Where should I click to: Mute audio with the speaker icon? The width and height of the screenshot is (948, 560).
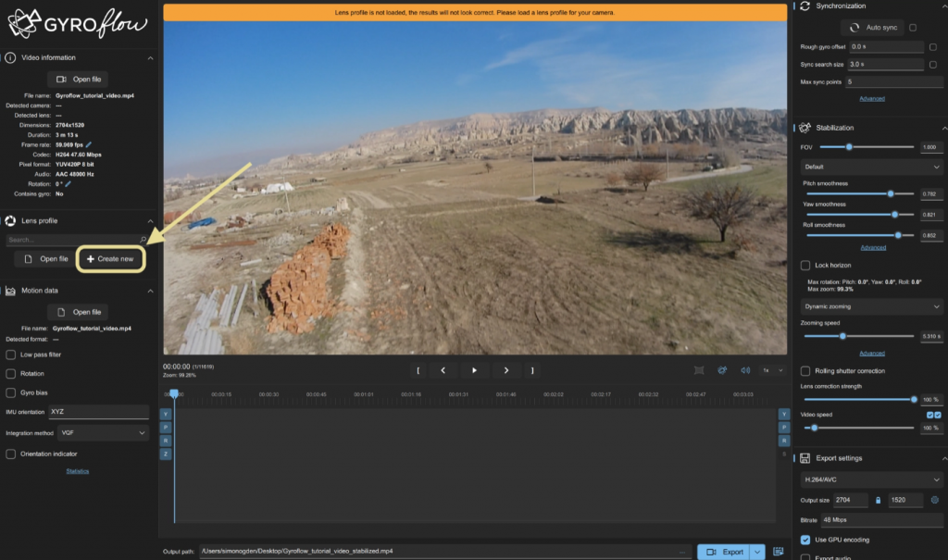[745, 370]
